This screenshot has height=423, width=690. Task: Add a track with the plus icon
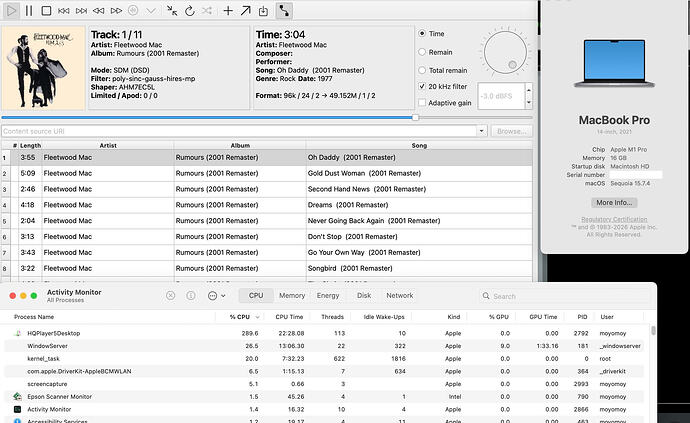coord(228,11)
